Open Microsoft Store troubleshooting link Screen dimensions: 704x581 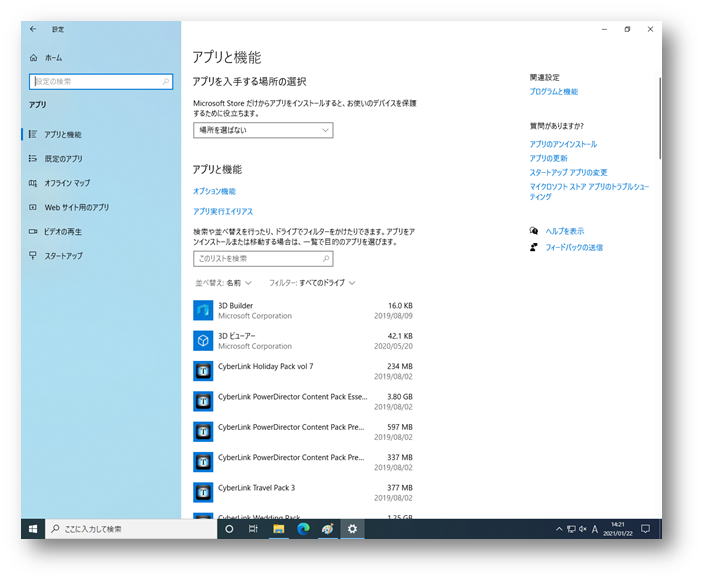tap(589, 192)
